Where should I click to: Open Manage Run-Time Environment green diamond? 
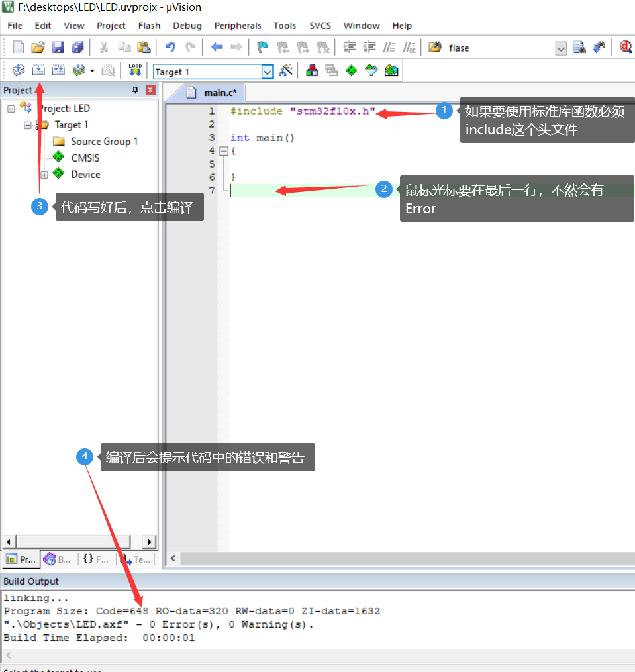(351, 70)
